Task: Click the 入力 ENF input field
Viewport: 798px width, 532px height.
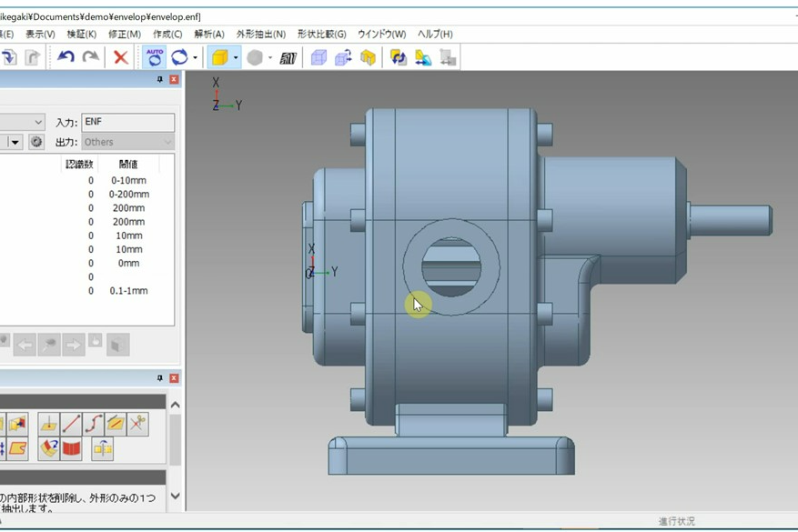Action: 127,122
